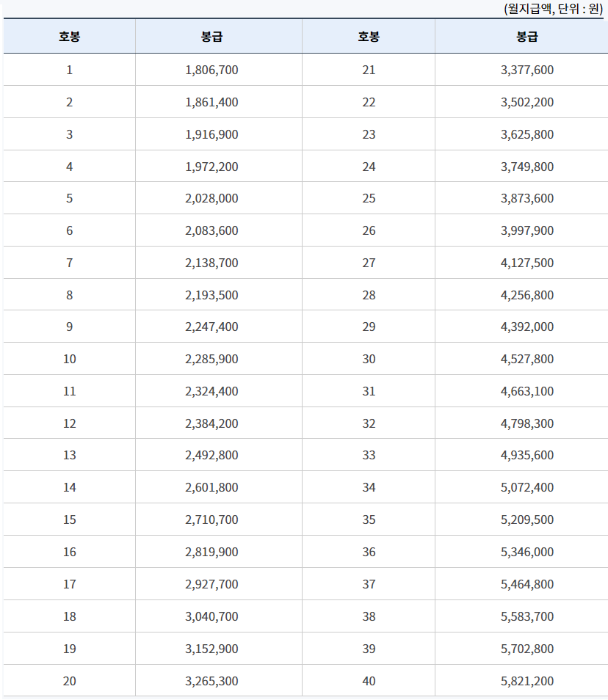Select the salary 5,072,400
The height and width of the screenshot is (700, 608).
[527, 487]
